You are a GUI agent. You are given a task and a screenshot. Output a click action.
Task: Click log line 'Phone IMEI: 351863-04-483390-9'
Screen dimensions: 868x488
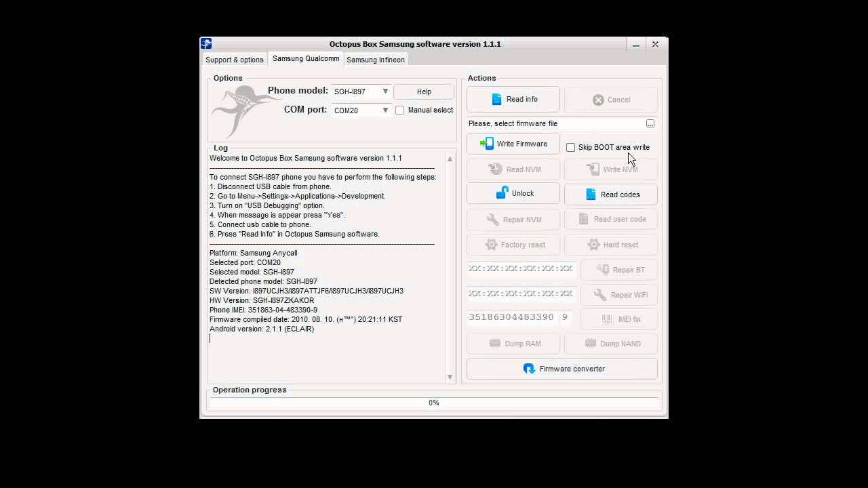(263, 310)
